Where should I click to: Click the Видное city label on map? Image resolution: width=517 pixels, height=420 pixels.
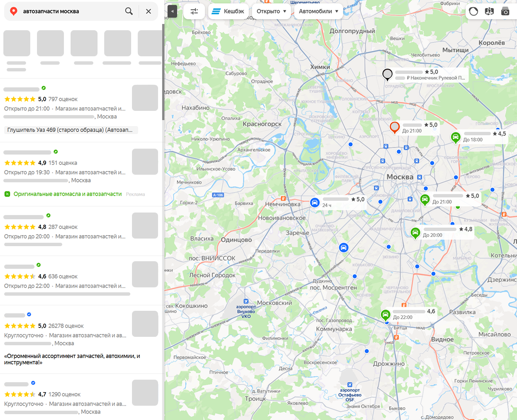(x=443, y=339)
